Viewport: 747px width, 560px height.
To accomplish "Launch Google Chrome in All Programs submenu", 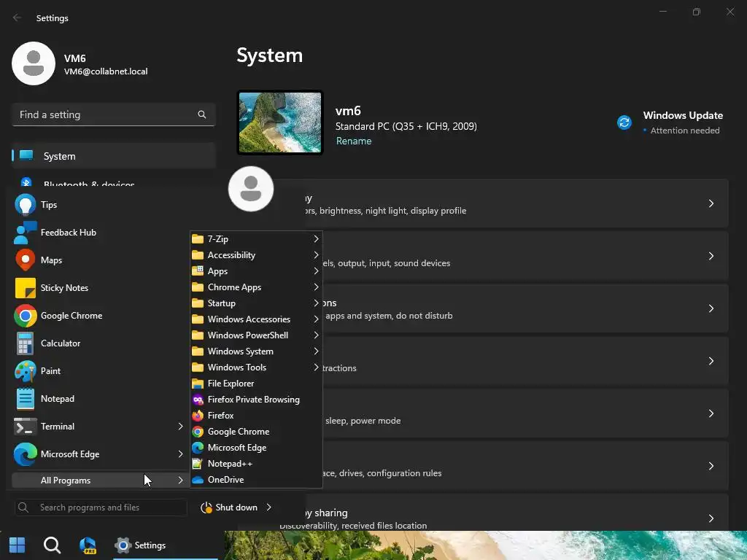I will [256, 432].
